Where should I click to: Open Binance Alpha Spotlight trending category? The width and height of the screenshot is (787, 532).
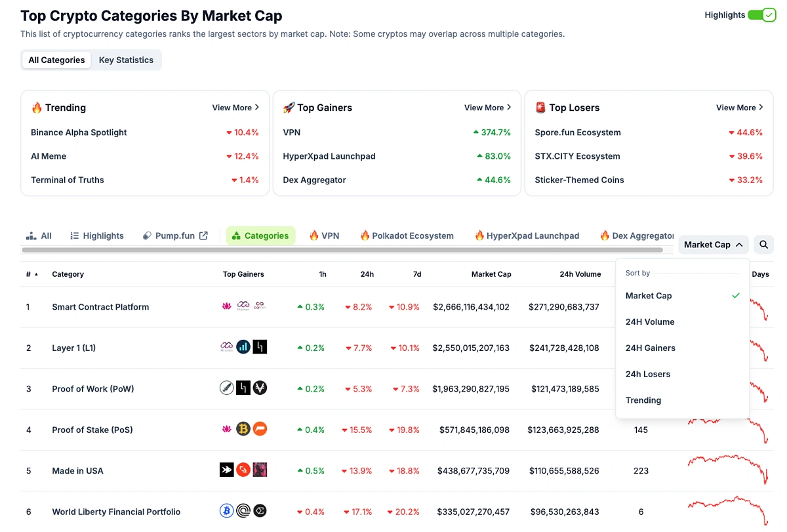pos(79,133)
